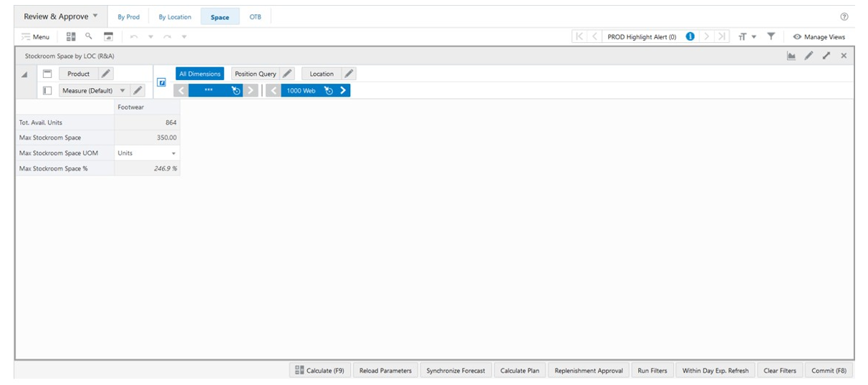Select the Footwear column header
Screen dimensions: 868x385
(x=147, y=107)
